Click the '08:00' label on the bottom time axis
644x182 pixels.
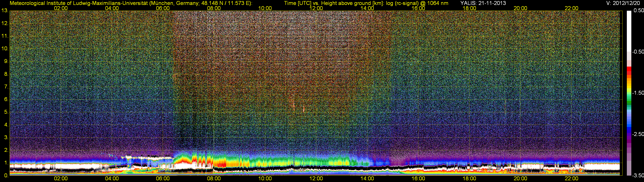pos(214,179)
